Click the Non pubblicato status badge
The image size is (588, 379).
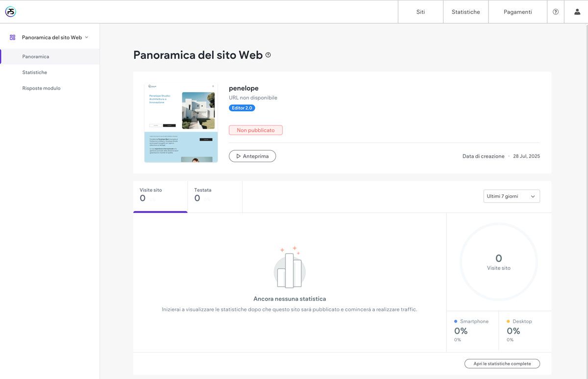point(255,130)
